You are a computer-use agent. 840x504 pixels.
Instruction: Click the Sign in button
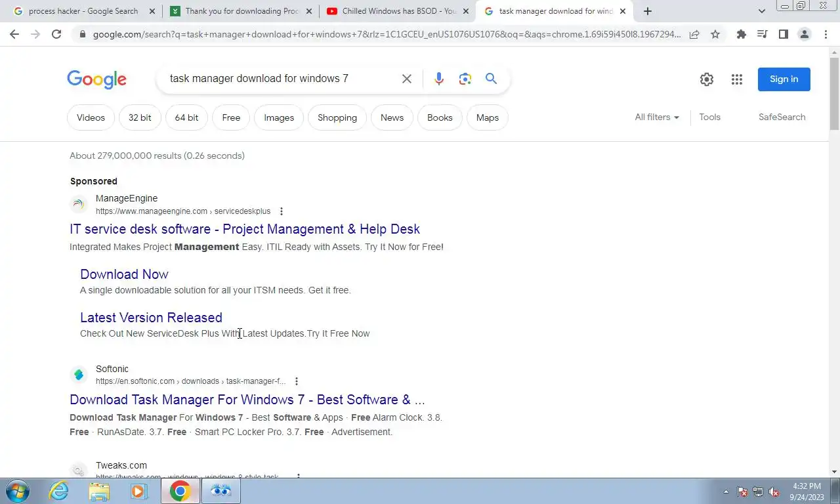tap(784, 79)
